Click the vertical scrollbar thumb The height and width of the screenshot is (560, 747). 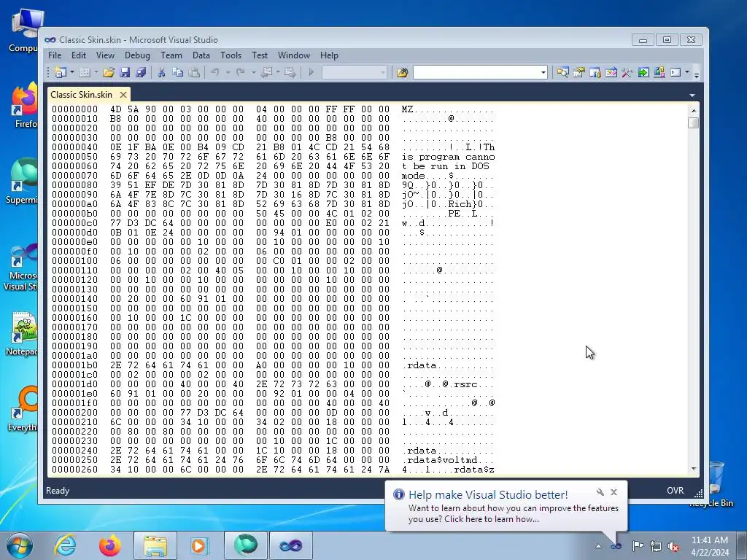click(694, 122)
